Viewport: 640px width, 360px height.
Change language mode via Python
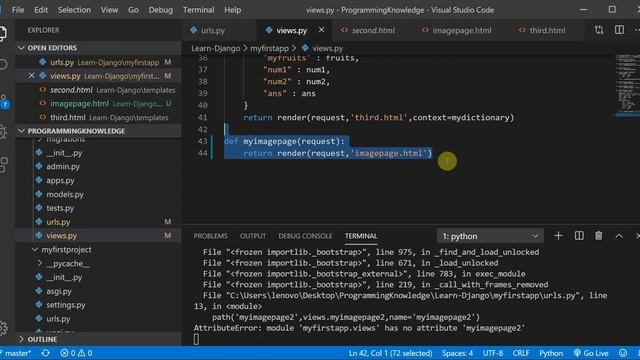click(551, 353)
